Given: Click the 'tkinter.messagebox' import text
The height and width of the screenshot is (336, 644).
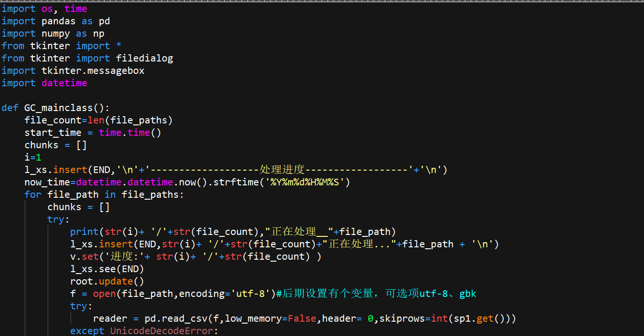Looking at the screenshot, I should (x=93, y=71).
